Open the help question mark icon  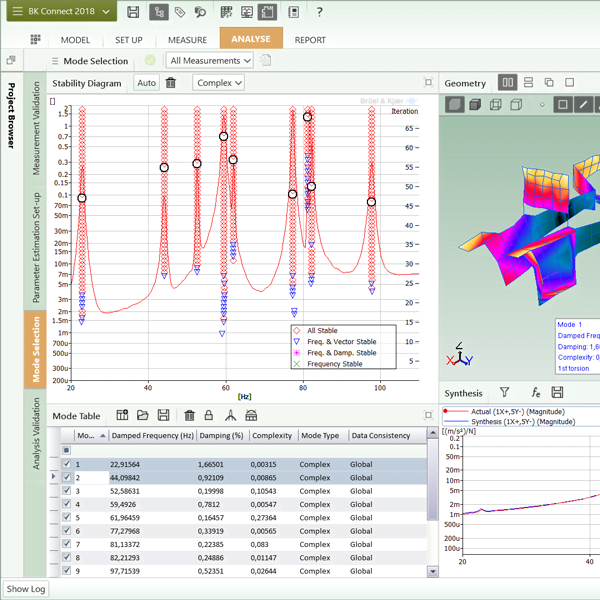[319, 12]
